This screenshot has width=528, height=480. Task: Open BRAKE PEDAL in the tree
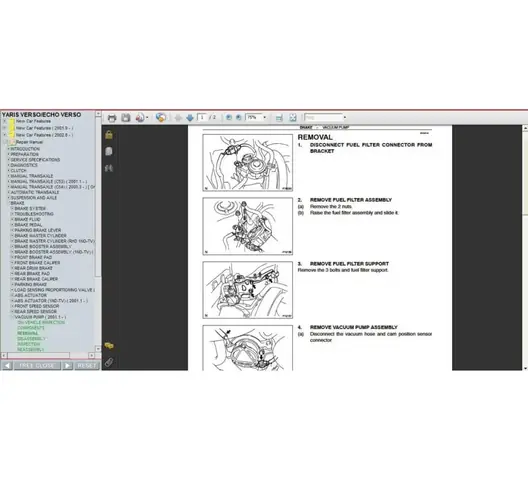[x=28, y=225]
